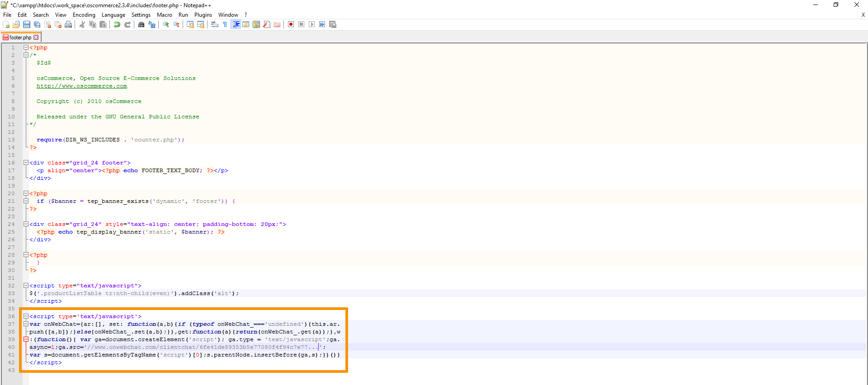The height and width of the screenshot is (385, 868).
Task: Open the Search menu
Action: point(41,15)
